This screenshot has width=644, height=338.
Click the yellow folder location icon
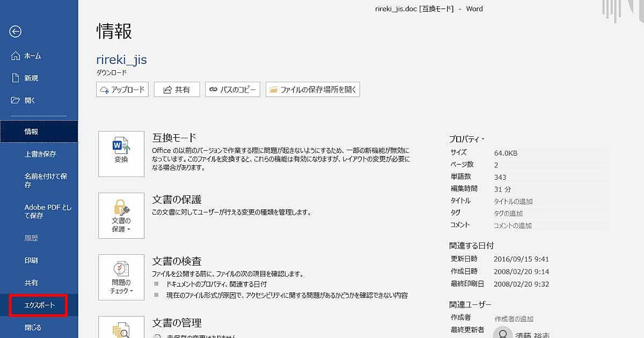274,90
